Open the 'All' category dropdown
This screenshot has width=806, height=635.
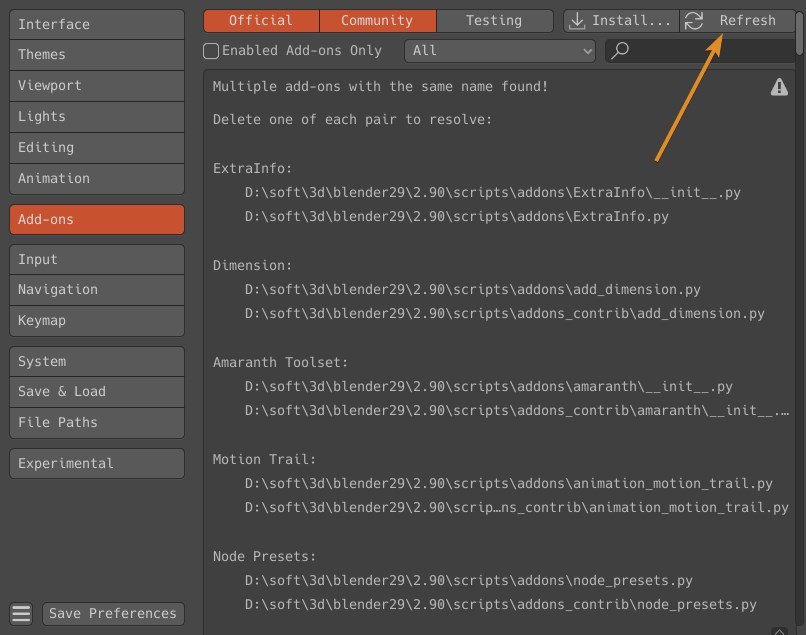(499, 50)
